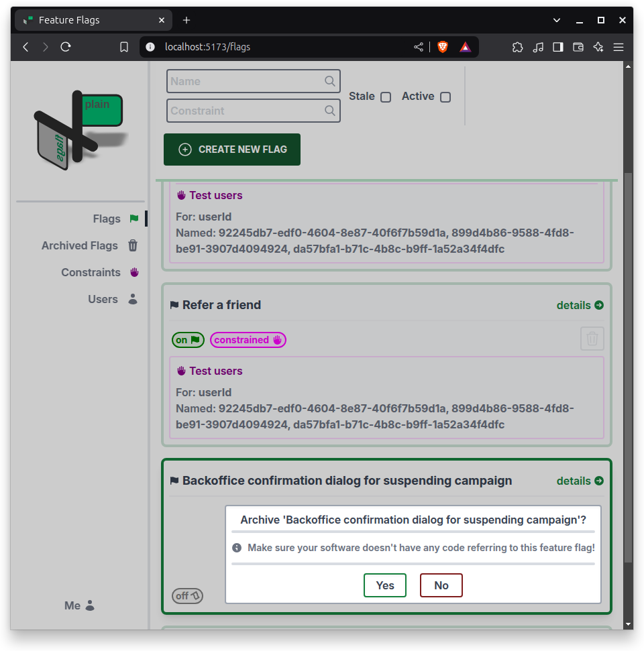Viewport: 644px width, 651px height.
Task: Expand details for Backoffice confirmation dialog flag
Action: (x=580, y=481)
